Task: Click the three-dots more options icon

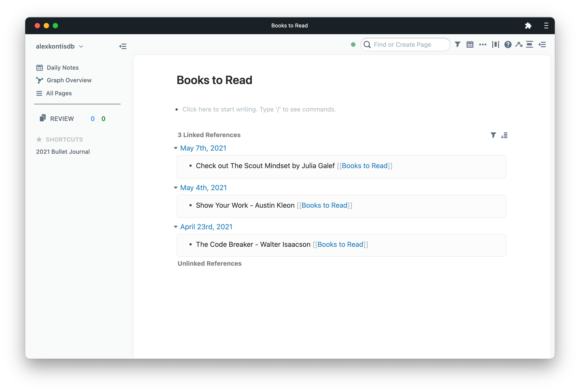Action: tap(483, 45)
